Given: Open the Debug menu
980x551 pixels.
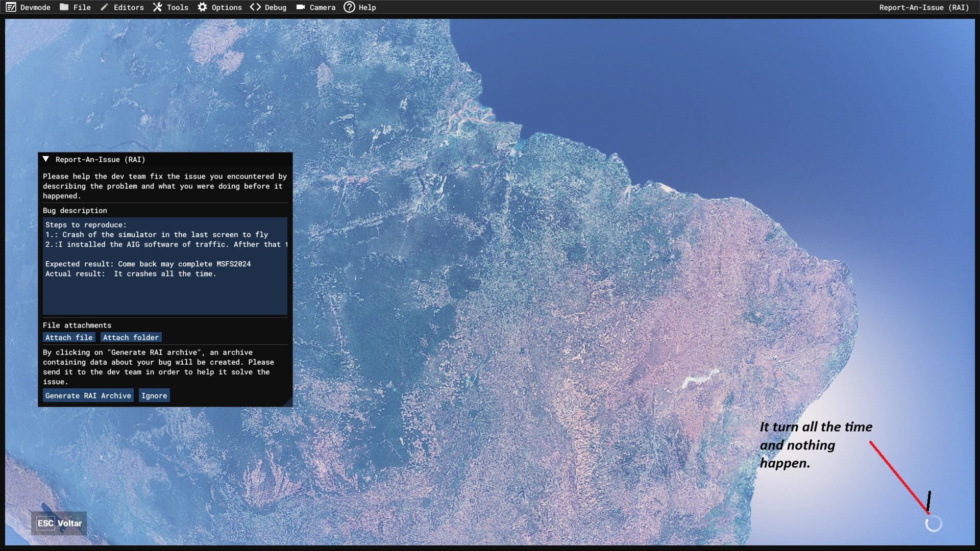Looking at the screenshot, I should [275, 7].
